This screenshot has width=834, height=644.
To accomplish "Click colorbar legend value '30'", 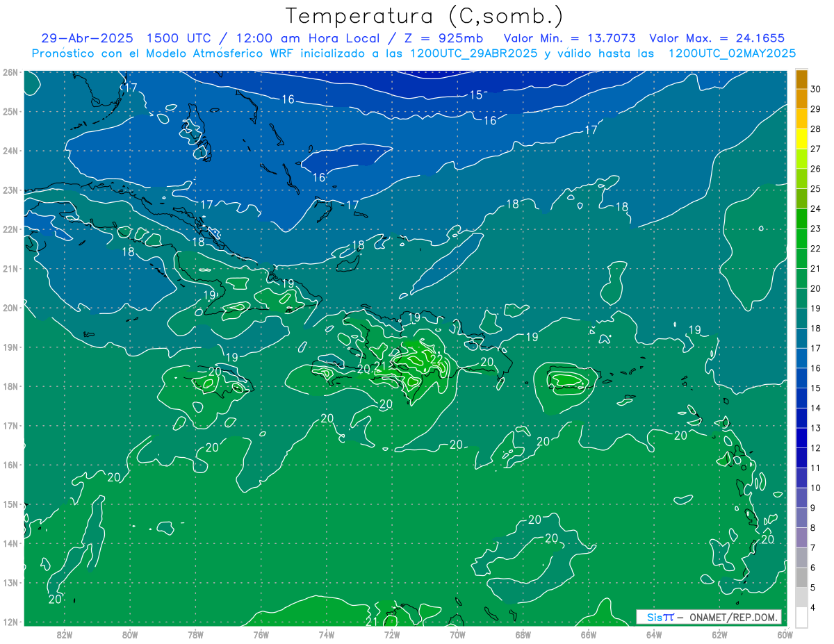I will click(816, 89).
